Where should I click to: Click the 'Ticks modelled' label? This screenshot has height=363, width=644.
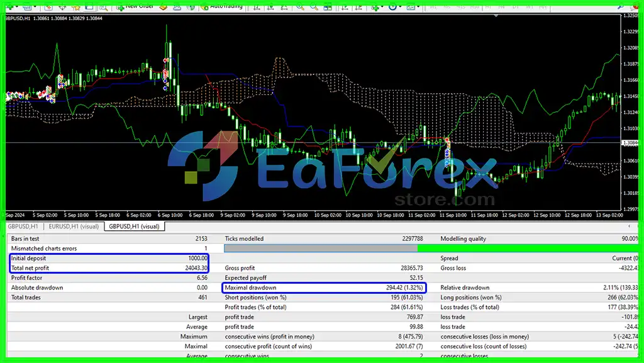[x=244, y=238]
